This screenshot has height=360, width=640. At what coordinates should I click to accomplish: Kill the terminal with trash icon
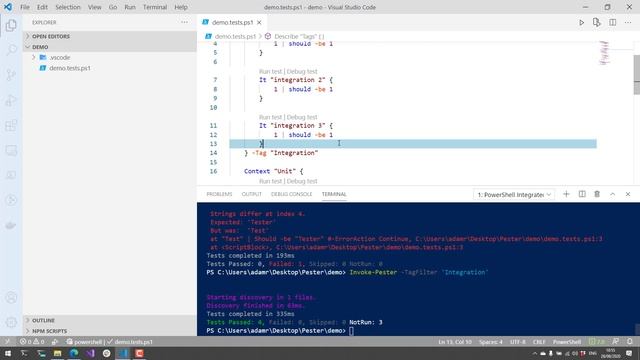597,194
